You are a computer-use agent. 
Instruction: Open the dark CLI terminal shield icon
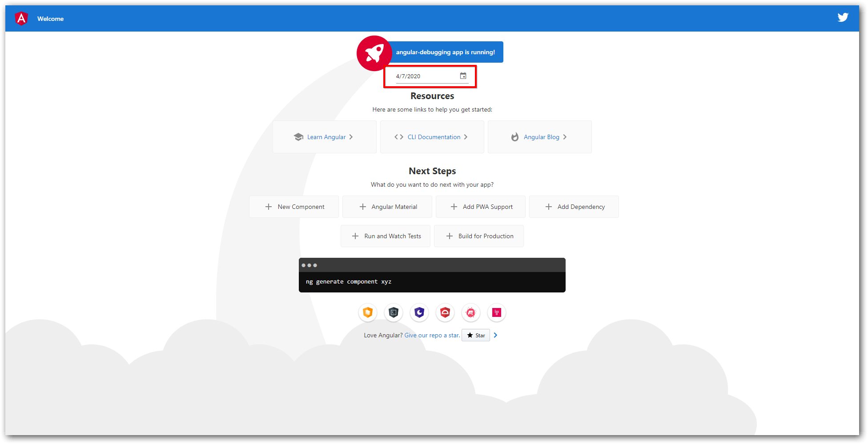point(394,312)
